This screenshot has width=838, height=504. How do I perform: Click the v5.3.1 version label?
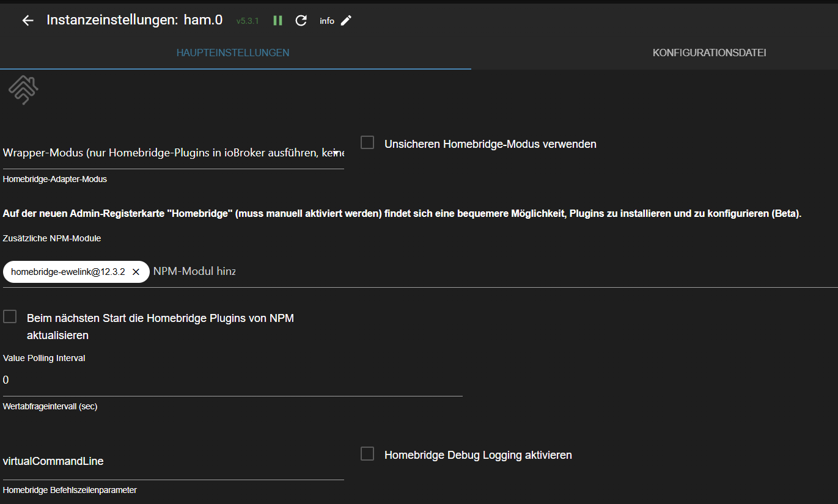click(x=248, y=21)
